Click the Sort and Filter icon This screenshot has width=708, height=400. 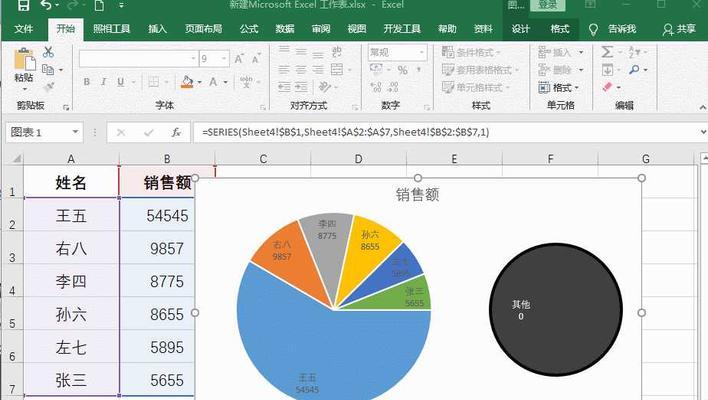(634, 52)
